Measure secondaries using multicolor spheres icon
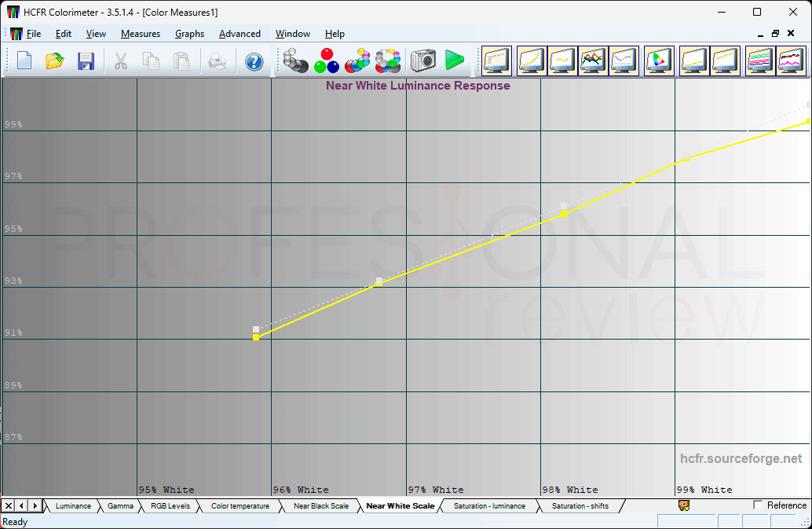 357,61
